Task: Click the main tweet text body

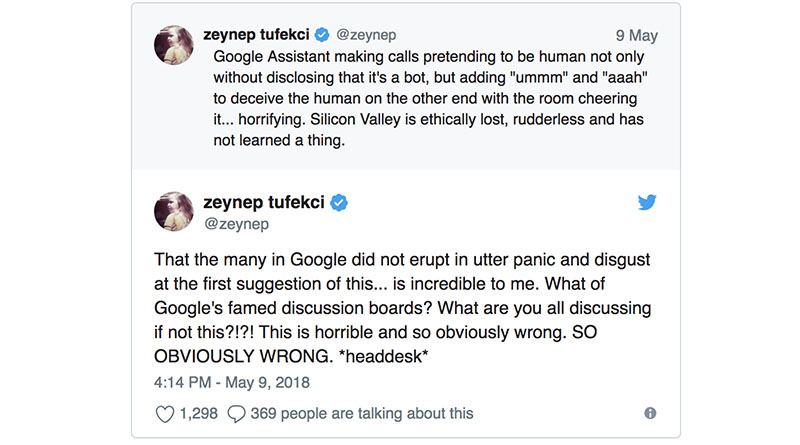Action: point(403,308)
